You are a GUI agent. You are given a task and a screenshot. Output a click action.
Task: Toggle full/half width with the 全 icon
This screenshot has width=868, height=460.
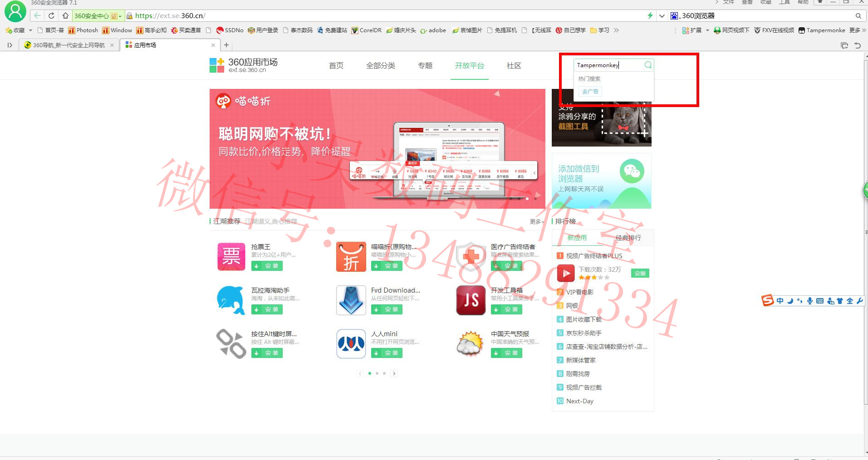(850, 300)
